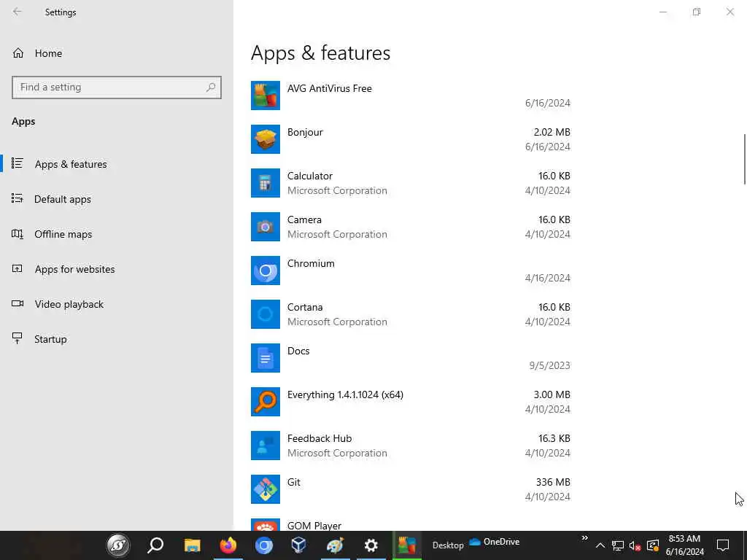Image resolution: width=747 pixels, height=560 pixels.
Task: Select the Feedback Hub icon
Action: 266,446
